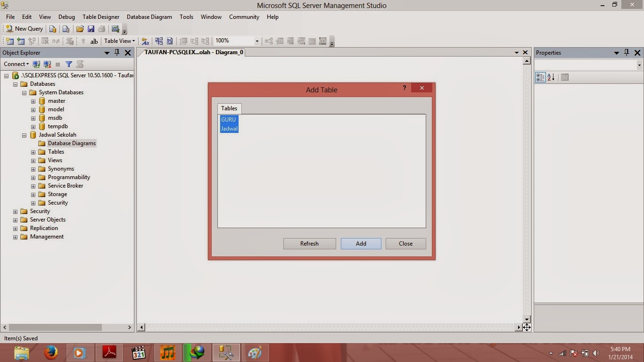Click the Disconnect server icon

(47, 64)
